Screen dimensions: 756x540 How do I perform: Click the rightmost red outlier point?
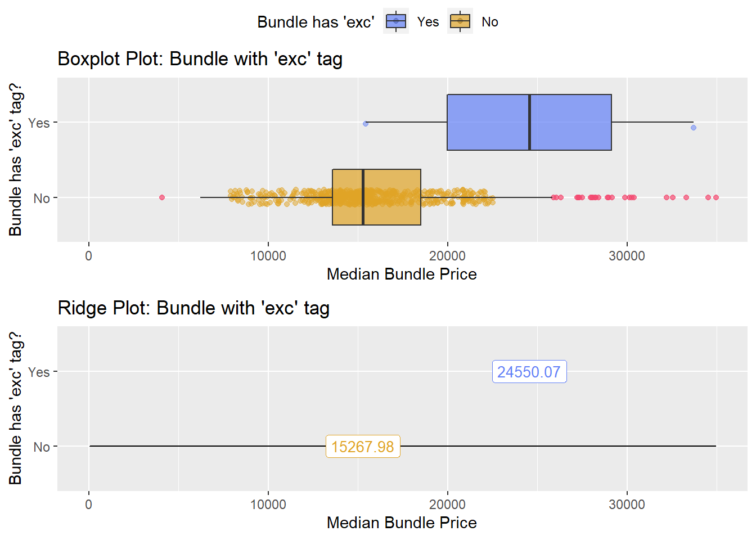716,197
